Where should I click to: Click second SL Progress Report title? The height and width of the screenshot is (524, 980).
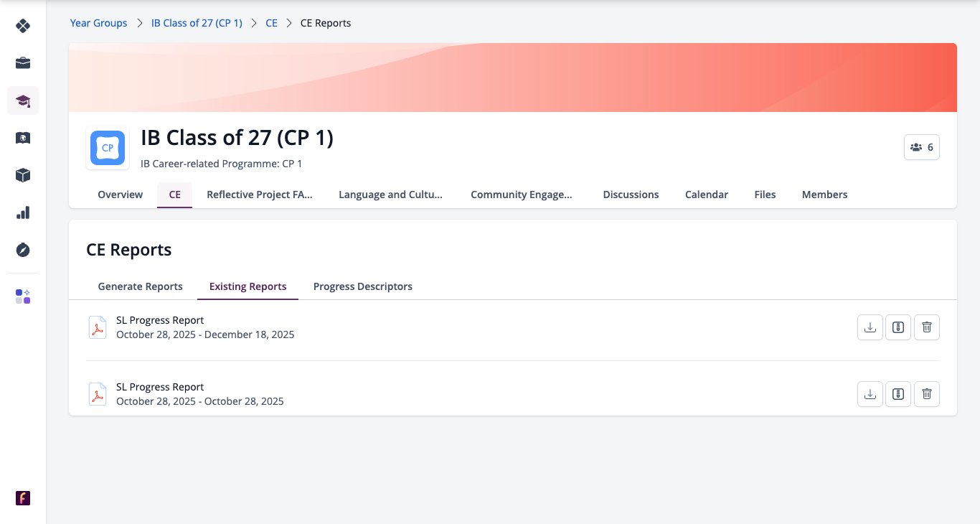click(160, 387)
